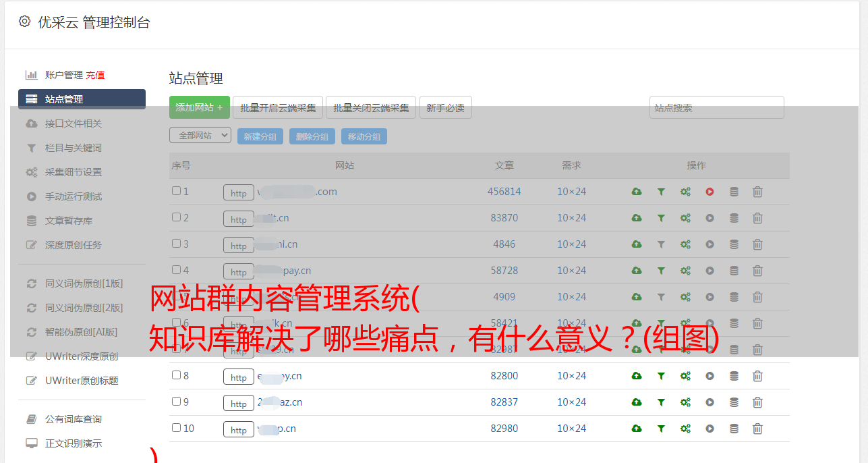Click the database icon in row 10
The image size is (868, 463).
point(734,429)
